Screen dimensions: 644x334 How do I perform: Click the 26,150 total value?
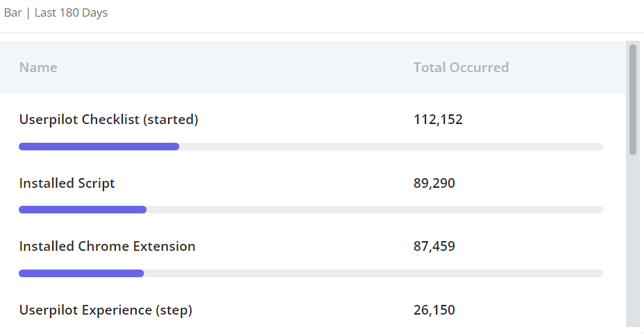click(x=434, y=310)
